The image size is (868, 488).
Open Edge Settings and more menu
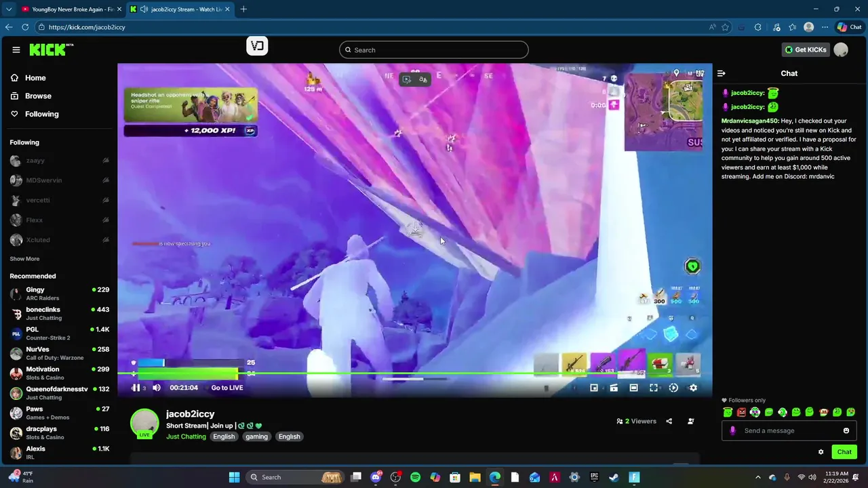click(x=825, y=27)
